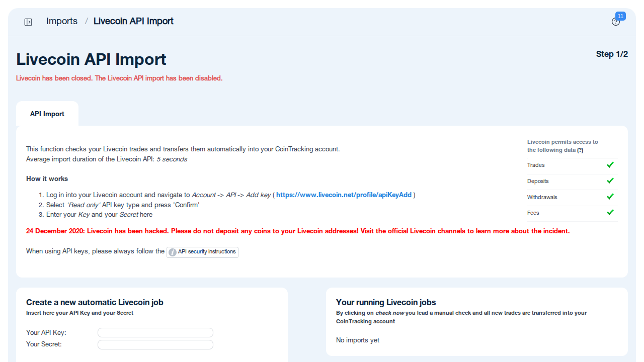Click 'Insert here your API Key and your Secret' subtitle
The width and height of the screenshot is (644, 362).
coord(80,313)
